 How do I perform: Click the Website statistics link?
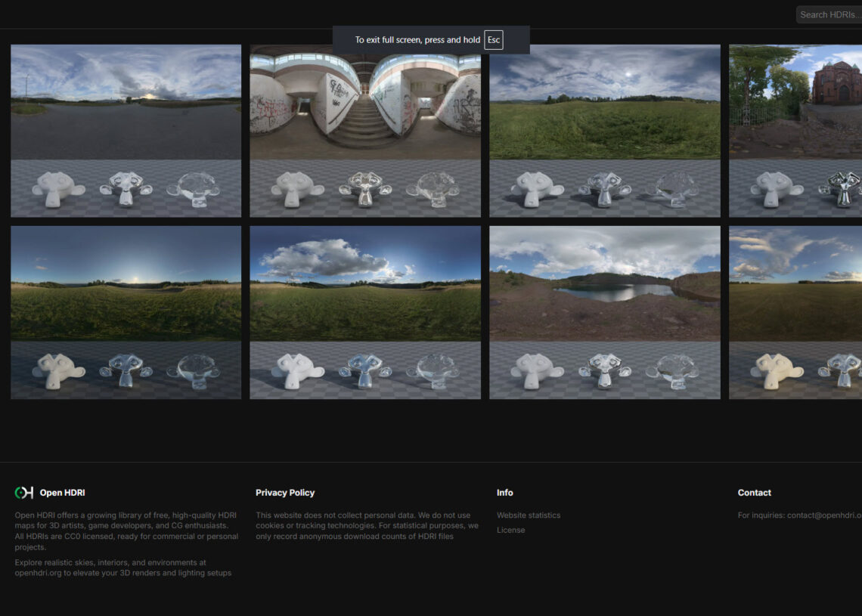coord(527,515)
